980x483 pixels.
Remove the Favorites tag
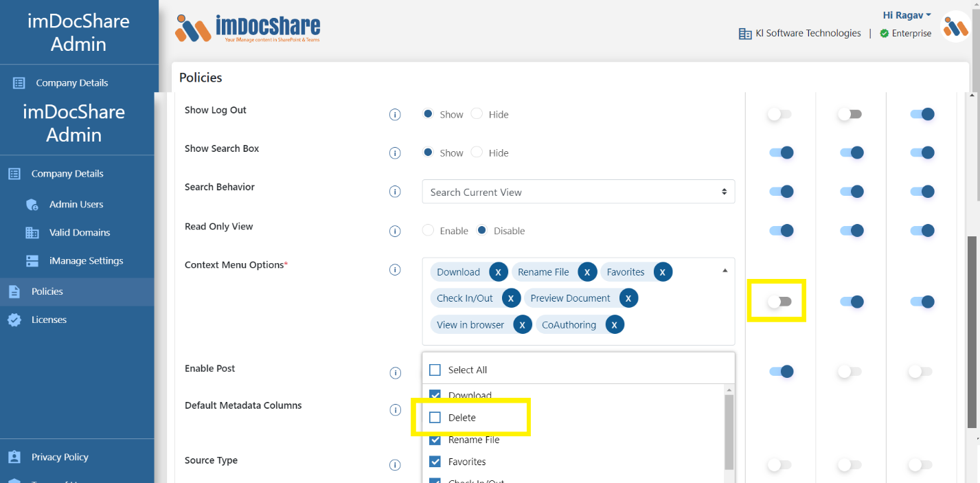tap(663, 272)
